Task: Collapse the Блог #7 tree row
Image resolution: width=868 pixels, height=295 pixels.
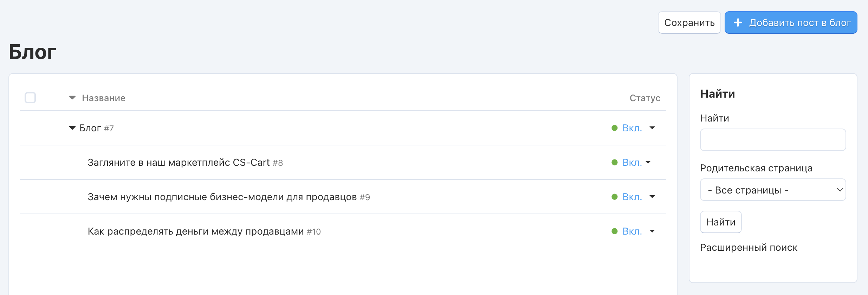Action: coord(72,128)
